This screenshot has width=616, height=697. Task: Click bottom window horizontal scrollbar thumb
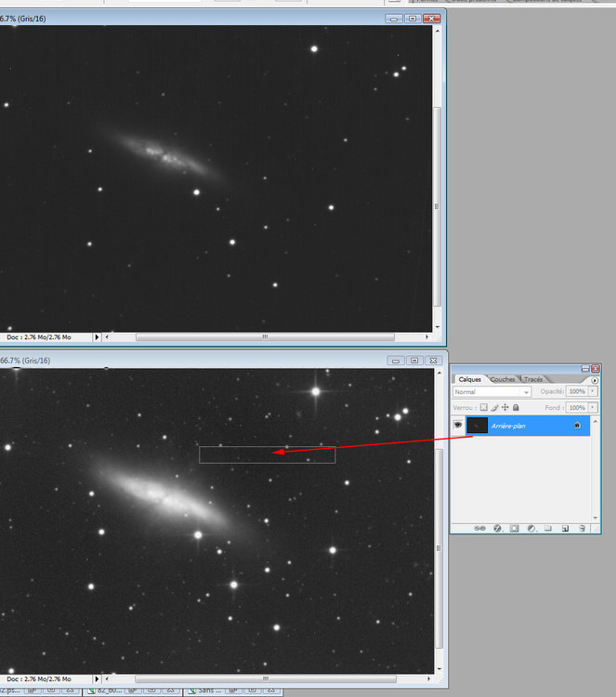266,678
